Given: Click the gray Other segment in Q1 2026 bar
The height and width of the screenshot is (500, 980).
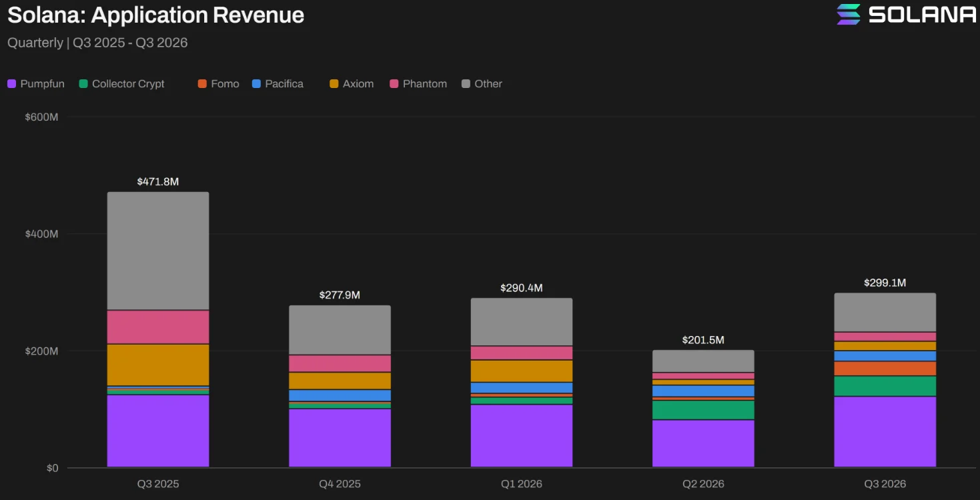Looking at the screenshot, I should pyautogui.click(x=522, y=322).
